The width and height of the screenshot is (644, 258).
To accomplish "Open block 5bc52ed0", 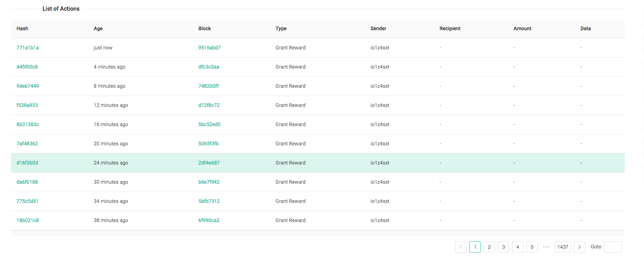I will tap(210, 124).
